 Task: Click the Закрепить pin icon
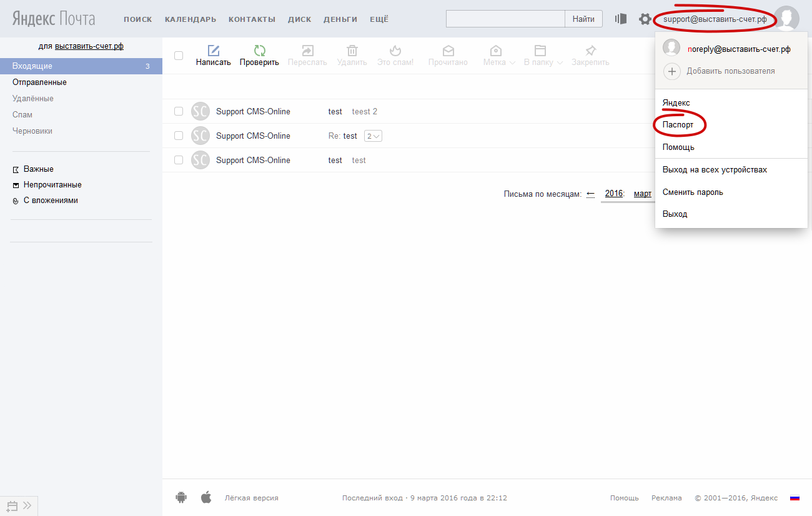point(590,51)
